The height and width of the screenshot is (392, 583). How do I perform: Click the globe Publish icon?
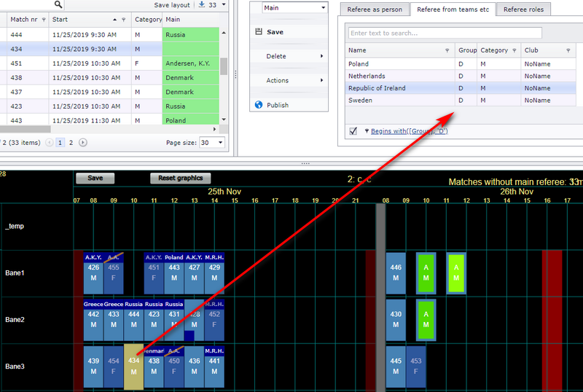(259, 105)
